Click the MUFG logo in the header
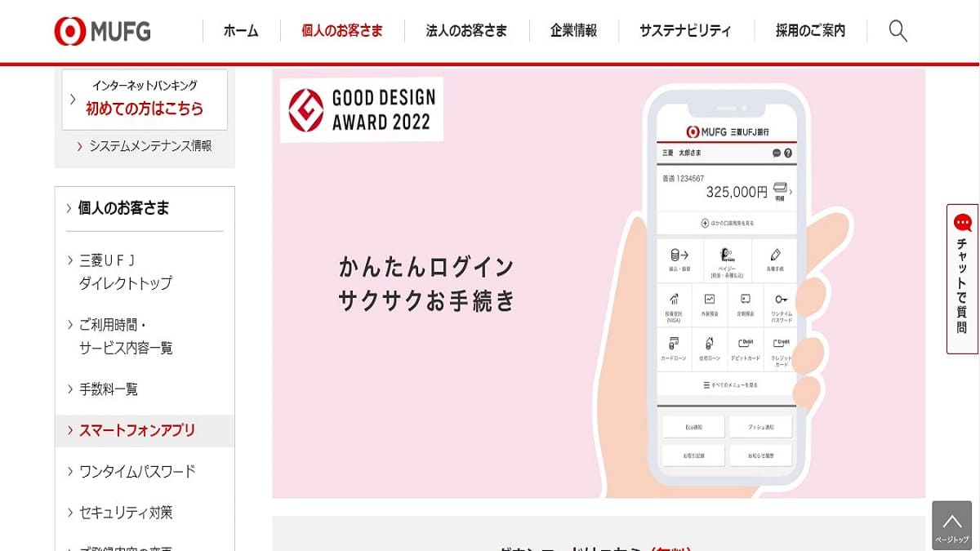This screenshot has height=551, width=980. pyautogui.click(x=103, y=31)
